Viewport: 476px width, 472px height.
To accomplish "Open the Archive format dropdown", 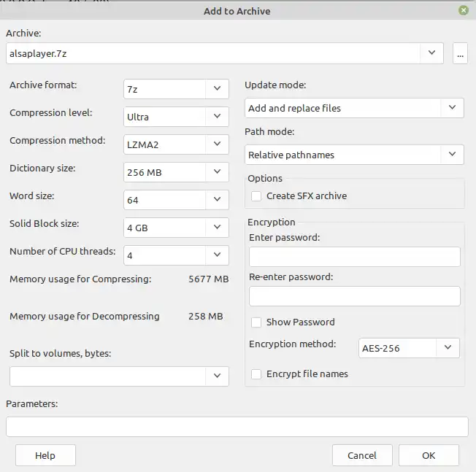I will pos(217,89).
